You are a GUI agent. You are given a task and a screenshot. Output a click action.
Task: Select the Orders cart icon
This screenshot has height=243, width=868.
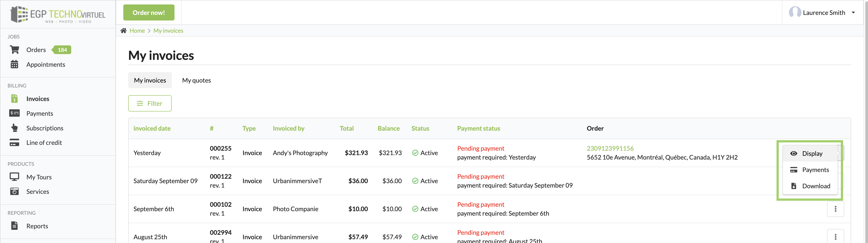click(x=14, y=49)
